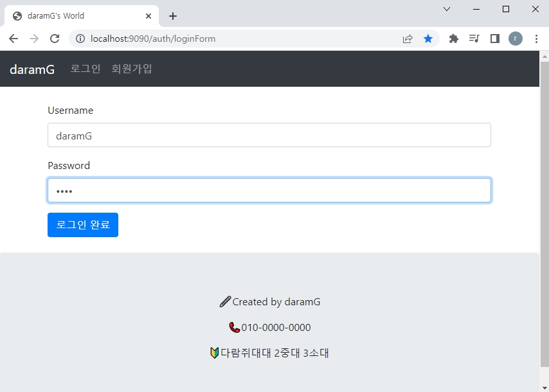
Task: Select the daramG's World tab
Action: [x=81, y=16]
